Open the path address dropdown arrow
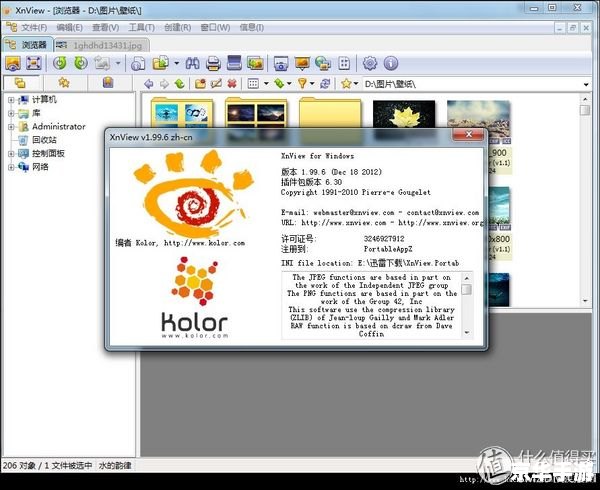The height and width of the screenshot is (490, 600). point(586,84)
